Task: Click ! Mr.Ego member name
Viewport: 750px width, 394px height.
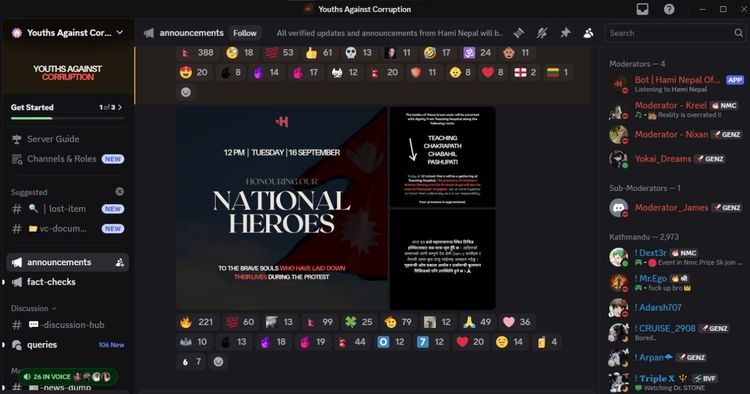Action: 651,278
